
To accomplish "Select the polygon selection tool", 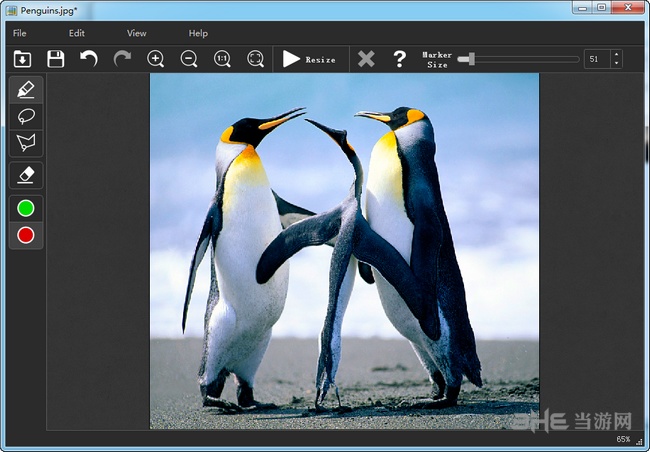I will (26, 142).
